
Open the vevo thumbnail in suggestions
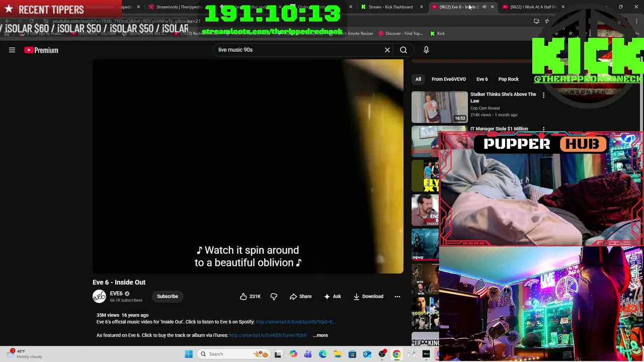(425, 245)
